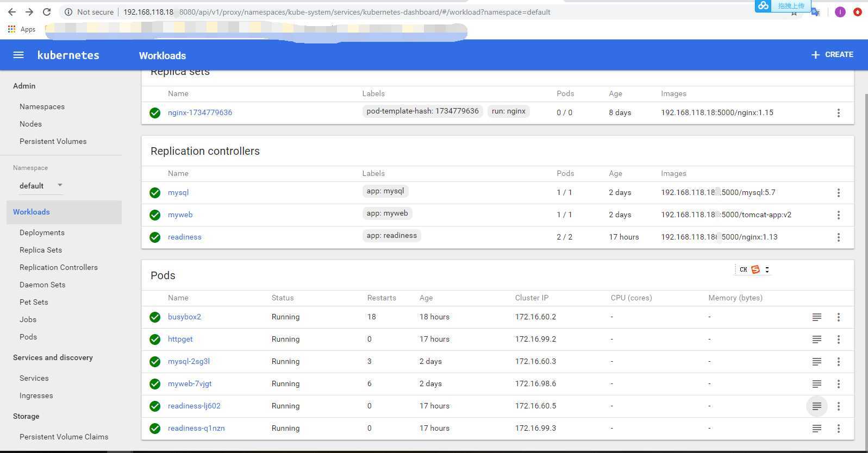Open Persistent Volume Claims in sidebar
This screenshot has height=453, width=868.
click(64, 437)
